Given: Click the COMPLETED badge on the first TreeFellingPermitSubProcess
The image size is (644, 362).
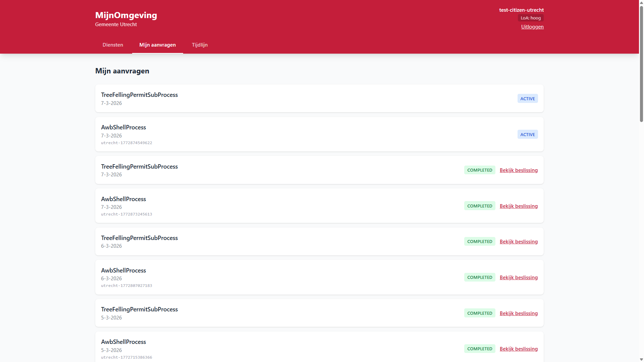Looking at the screenshot, I should coord(479,170).
